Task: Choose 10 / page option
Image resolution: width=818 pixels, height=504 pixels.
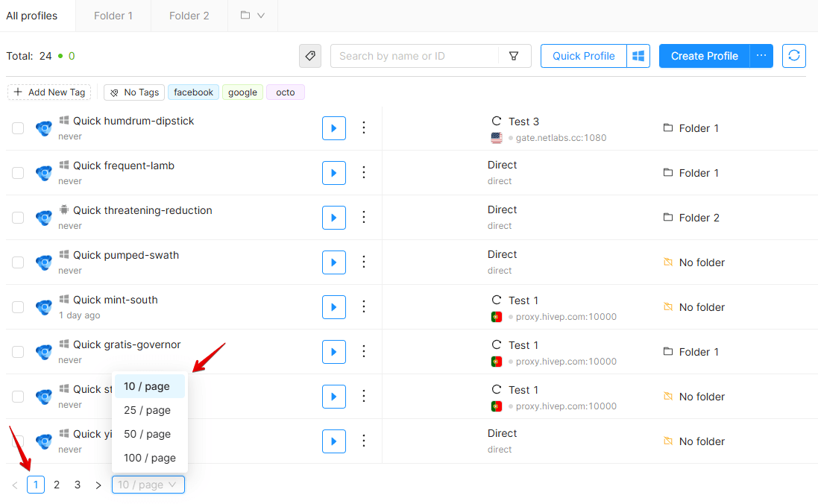Action: coord(150,387)
